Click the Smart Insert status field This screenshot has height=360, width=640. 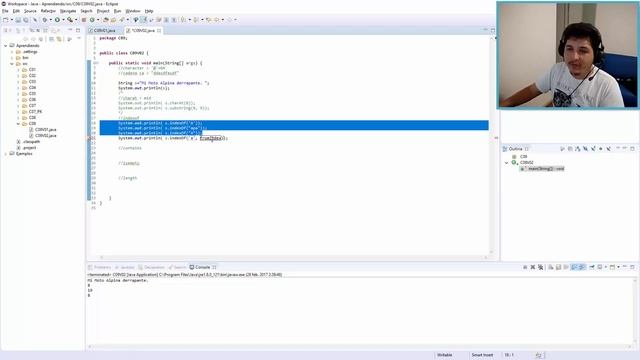click(x=482, y=355)
